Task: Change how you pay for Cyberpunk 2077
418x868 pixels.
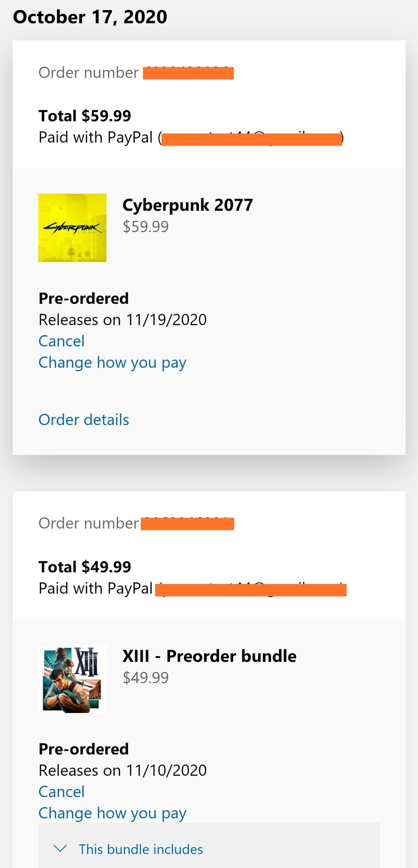Action: (112, 363)
